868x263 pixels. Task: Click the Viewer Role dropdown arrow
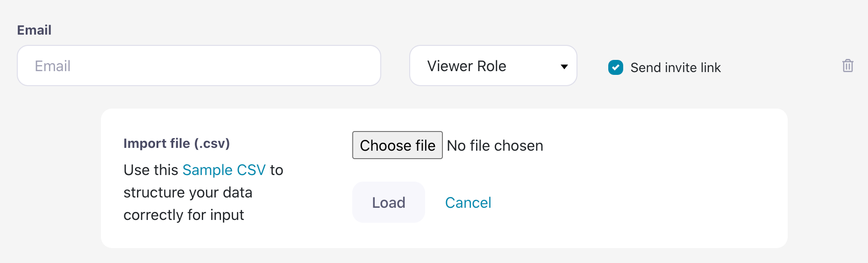coord(564,66)
